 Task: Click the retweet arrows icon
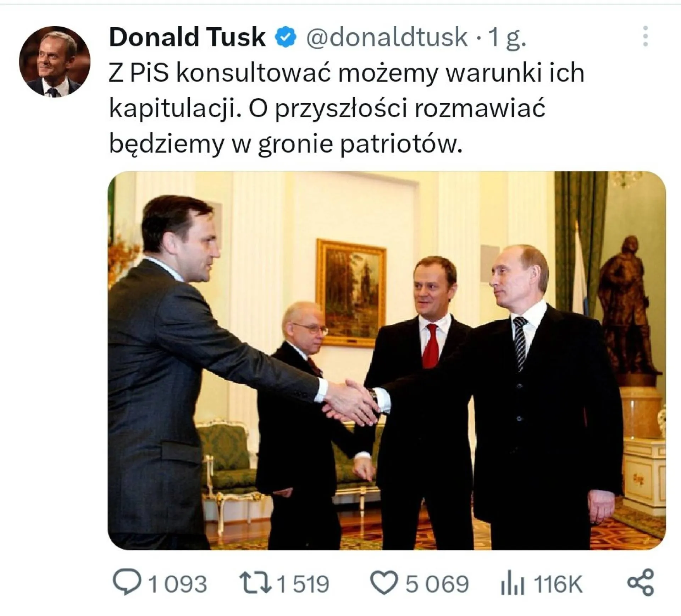point(255,584)
